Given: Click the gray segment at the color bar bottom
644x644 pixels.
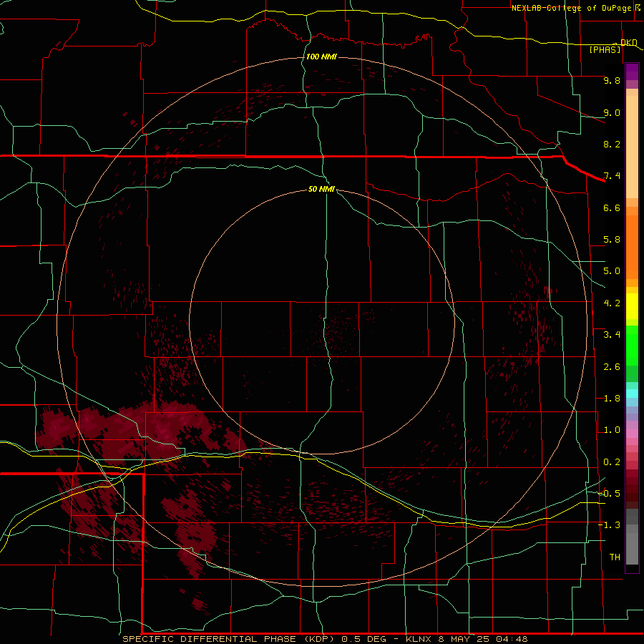Looking at the screenshot, I should click(x=632, y=548).
